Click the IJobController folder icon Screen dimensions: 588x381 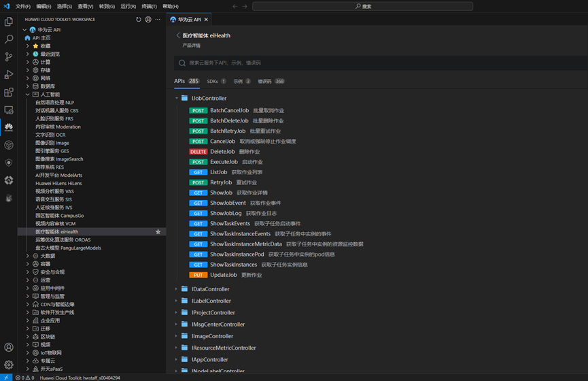pos(184,98)
